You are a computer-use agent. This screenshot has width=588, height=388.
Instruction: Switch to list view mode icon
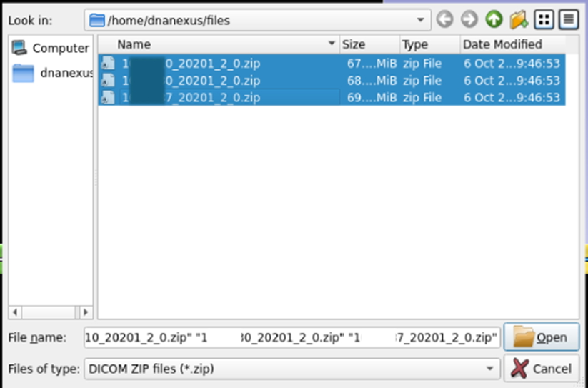(x=544, y=20)
